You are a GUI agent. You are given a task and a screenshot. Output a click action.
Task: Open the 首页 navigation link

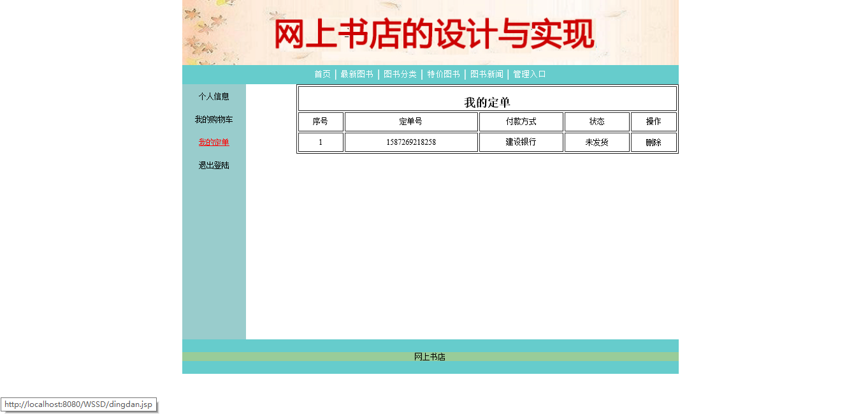coord(322,74)
